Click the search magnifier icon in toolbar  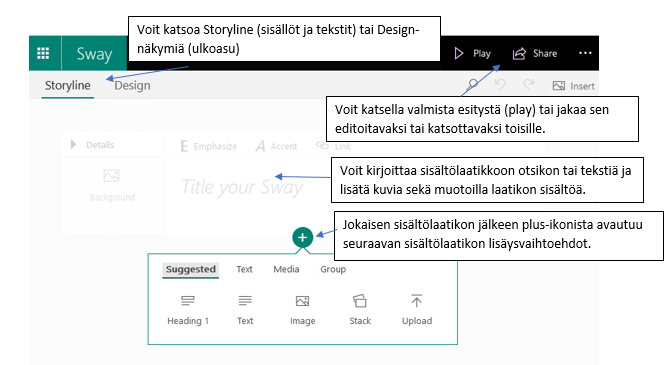tap(473, 85)
